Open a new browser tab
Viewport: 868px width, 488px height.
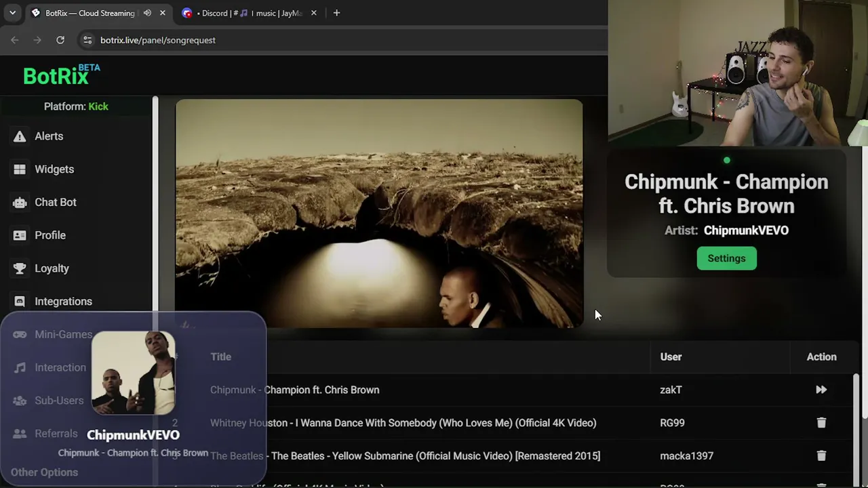tap(336, 13)
